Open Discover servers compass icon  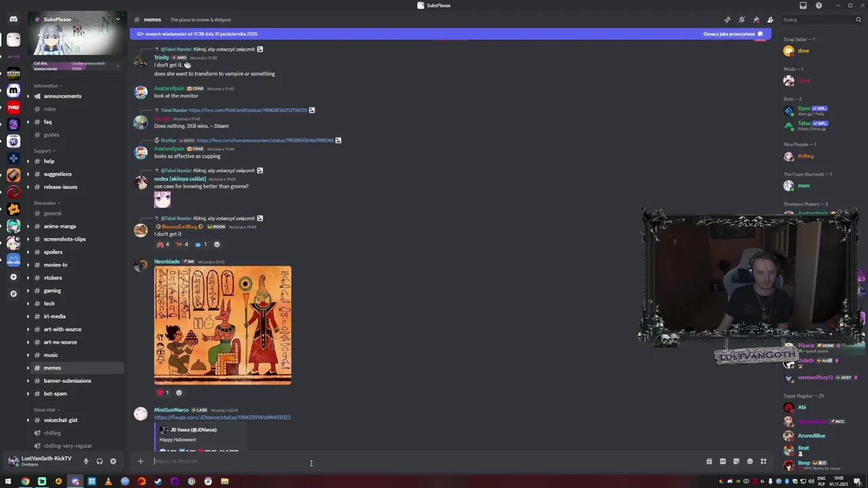point(14,293)
